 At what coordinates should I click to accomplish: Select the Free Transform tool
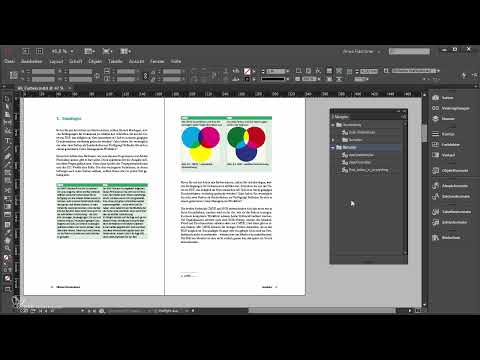pos(7,198)
